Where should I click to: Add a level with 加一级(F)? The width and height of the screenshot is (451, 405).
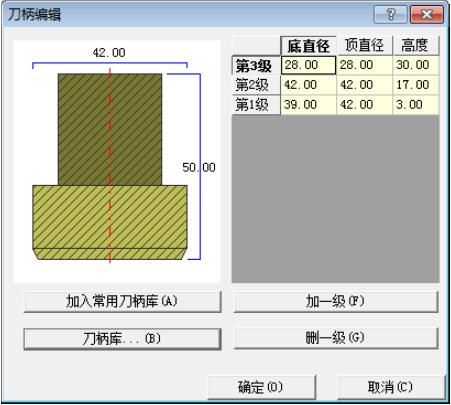tap(336, 301)
